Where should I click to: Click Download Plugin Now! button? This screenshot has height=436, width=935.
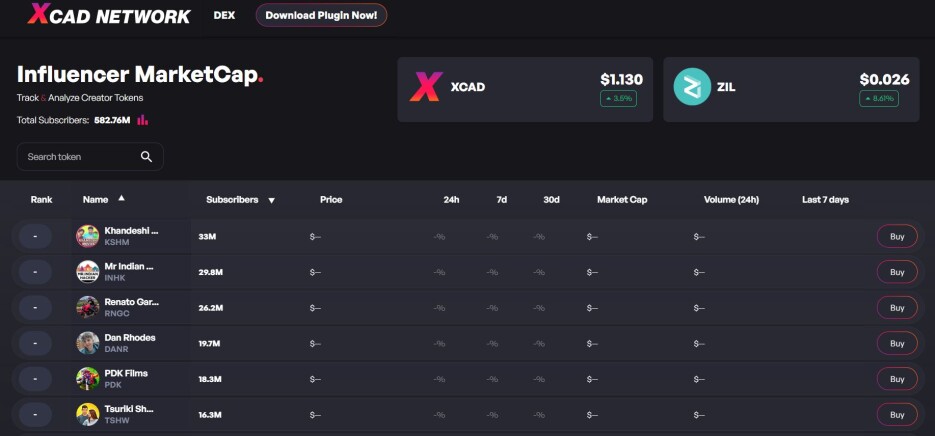pyautogui.click(x=321, y=15)
